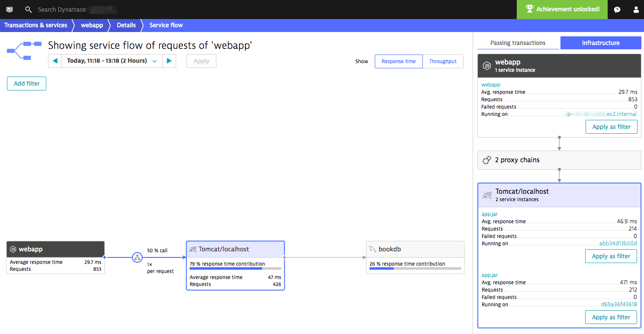This screenshot has width=644, height=334.
Task: Click the Achievement unlocked trophy icon
Action: pyautogui.click(x=529, y=9)
